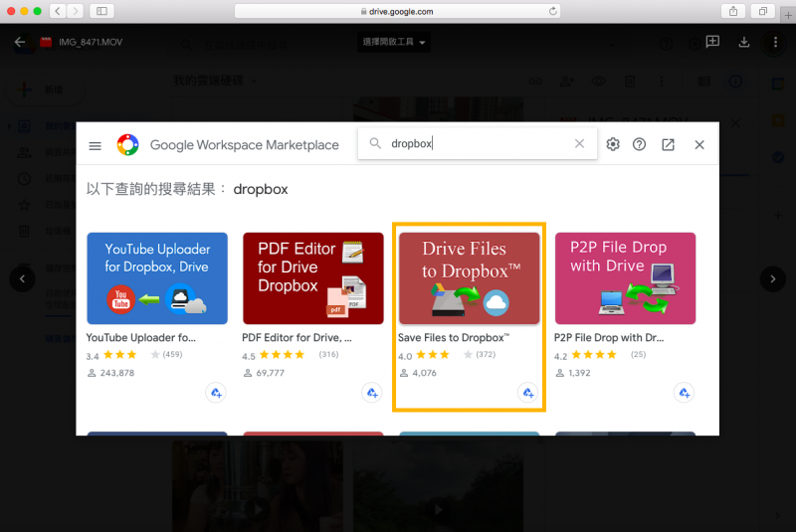
Task: Click the IMG_8471.MOV file name
Action: 91,42
